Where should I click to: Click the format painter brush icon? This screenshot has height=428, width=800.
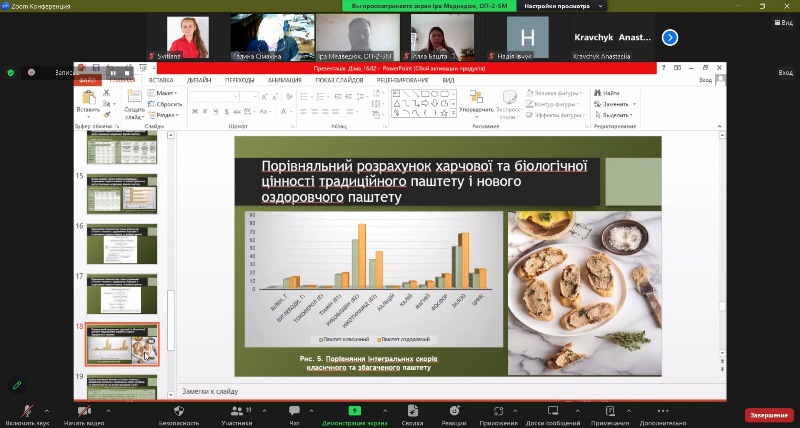coord(106,114)
